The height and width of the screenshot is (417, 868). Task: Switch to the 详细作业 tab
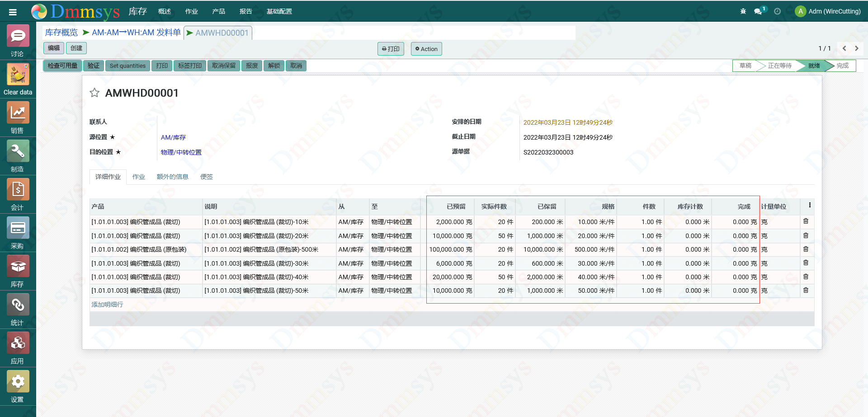click(x=108, y=177)
